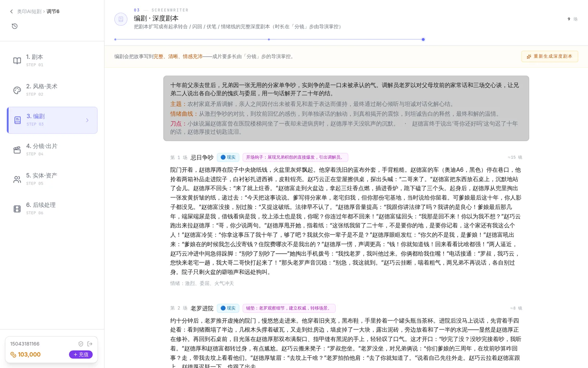Click the 103,000 balance value
588x368 pixels.
tap(29, 354)
